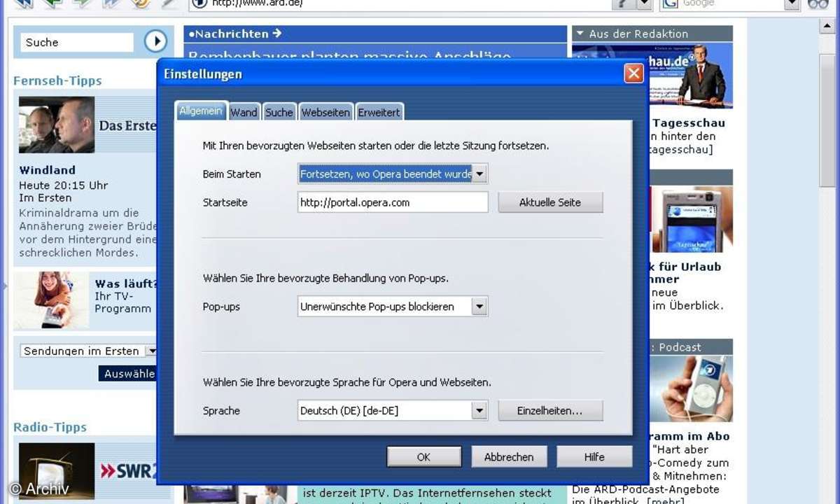Click the 'Pop-ups' label
The height and width of the screenshot is (504, 840).
pyautogui.click(x=221, y=307)
